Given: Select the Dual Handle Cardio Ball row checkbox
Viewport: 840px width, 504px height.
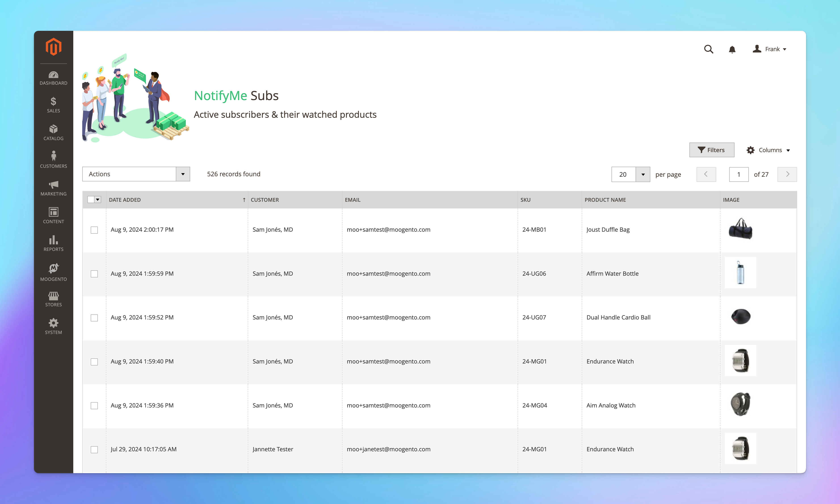Looking at the screenshot, I should [x=94, y=317].
